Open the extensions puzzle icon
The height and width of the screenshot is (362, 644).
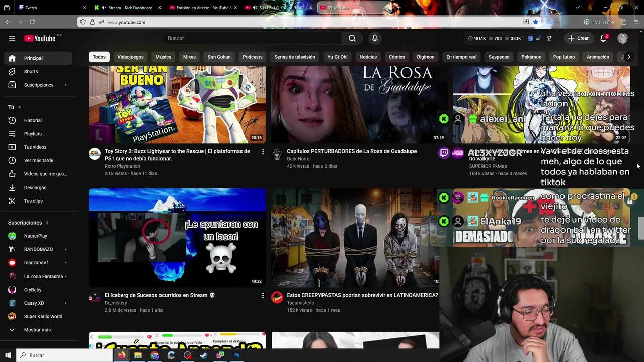click(624, 22)
